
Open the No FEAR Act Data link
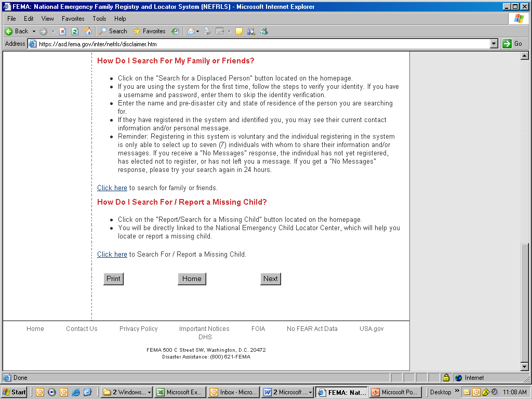coord(312,329)
